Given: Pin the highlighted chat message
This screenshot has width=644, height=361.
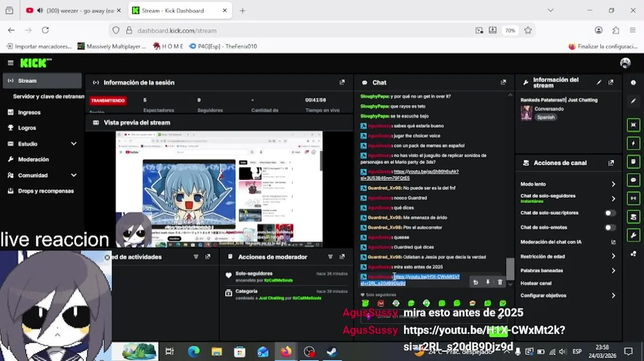Looking at the screenshot, I should click(x=488, y=282).
